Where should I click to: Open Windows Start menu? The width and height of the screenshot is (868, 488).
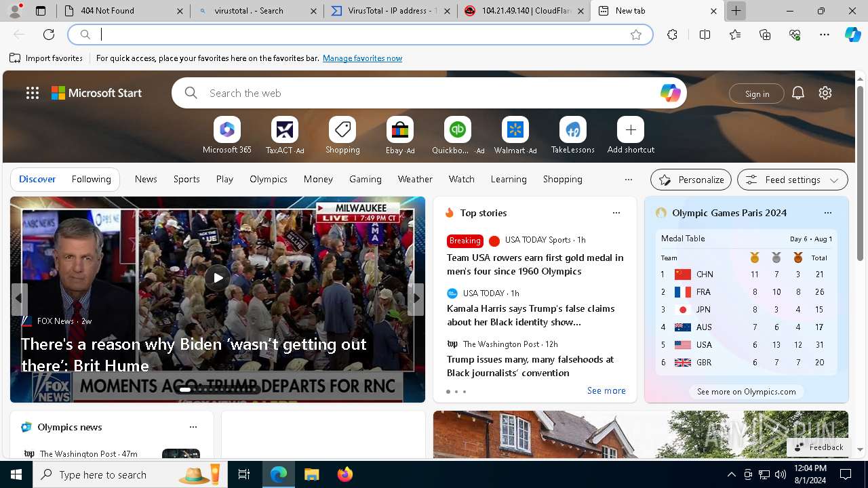tap(16, 474)
